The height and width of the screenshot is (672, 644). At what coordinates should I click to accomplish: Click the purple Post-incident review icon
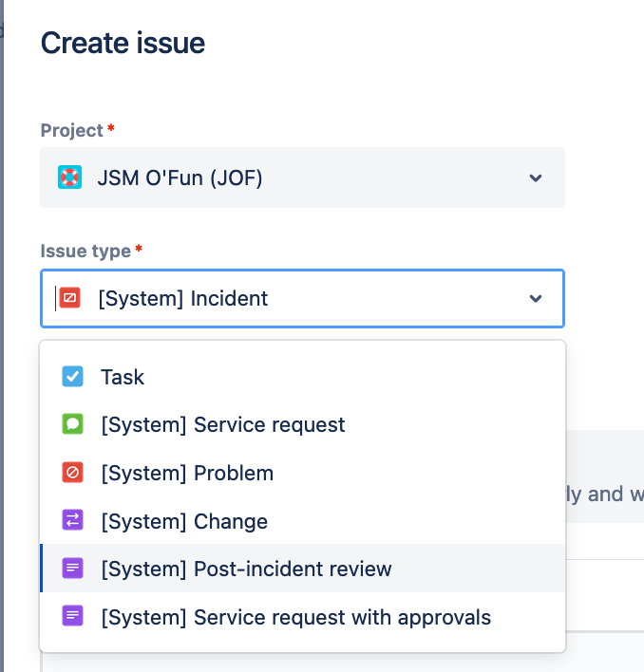tap(72, 568)
